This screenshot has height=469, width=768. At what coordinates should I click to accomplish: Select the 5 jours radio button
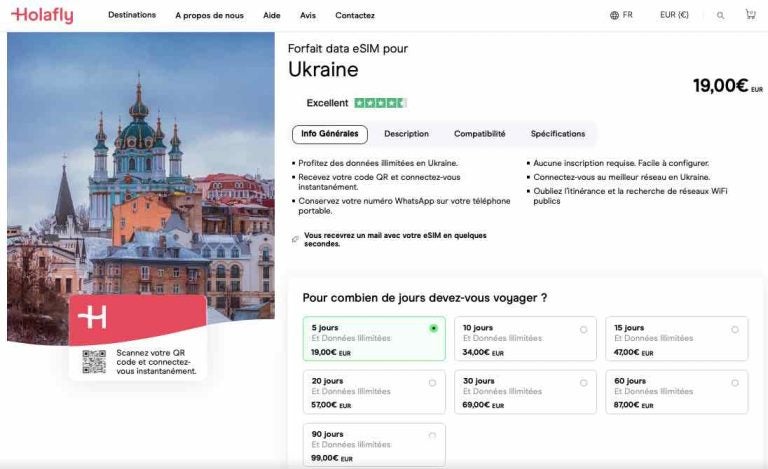coord(433,328)
